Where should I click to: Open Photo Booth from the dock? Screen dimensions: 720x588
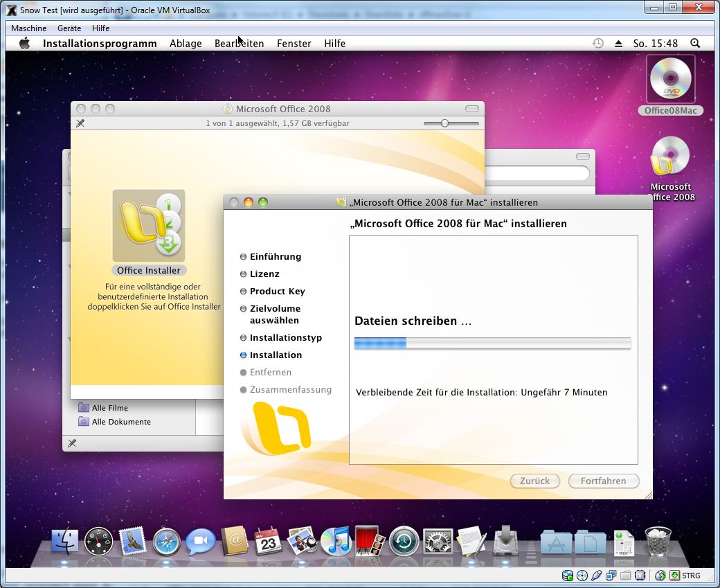(x=370, y=541)
